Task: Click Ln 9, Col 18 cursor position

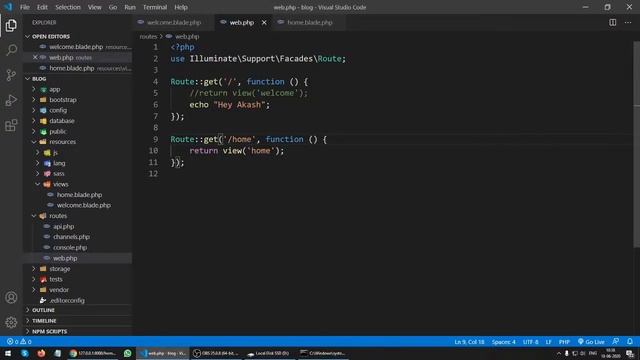Action: tap(469, 342)
